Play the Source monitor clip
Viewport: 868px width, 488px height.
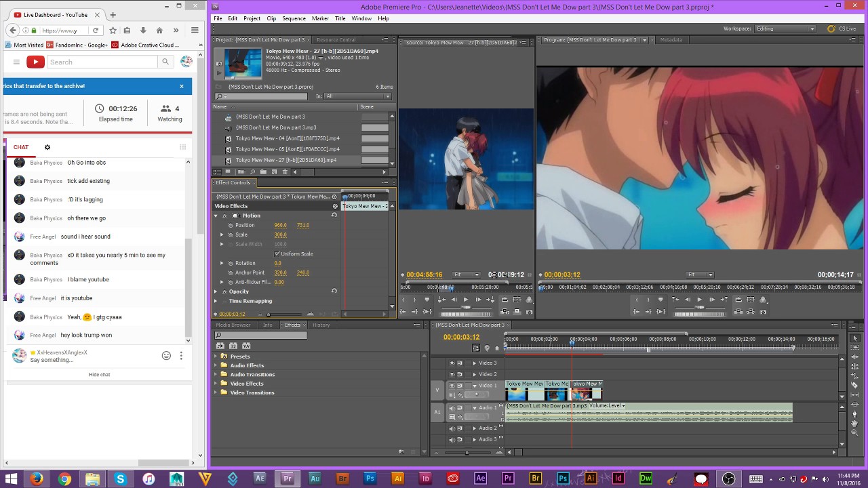click(x=465, y=300)
